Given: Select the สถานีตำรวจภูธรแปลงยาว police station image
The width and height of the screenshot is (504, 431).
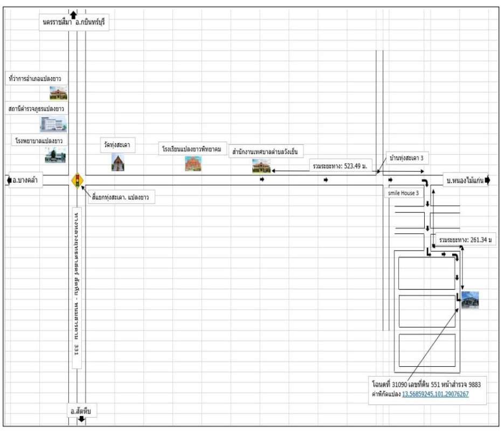Looking at the screenshot, I should point(53,124).
